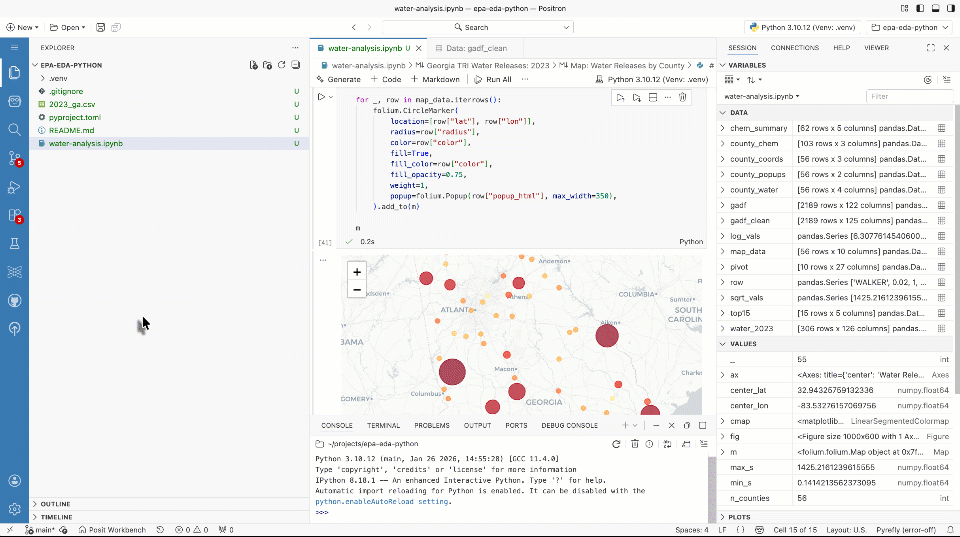
Task: Open the Testing flask icon
Action: (x=15, y=243)
